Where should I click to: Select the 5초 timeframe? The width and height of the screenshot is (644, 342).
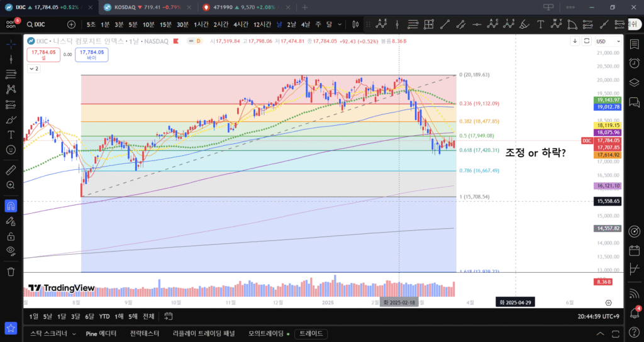pyautogui.click(x=91, y=25)
